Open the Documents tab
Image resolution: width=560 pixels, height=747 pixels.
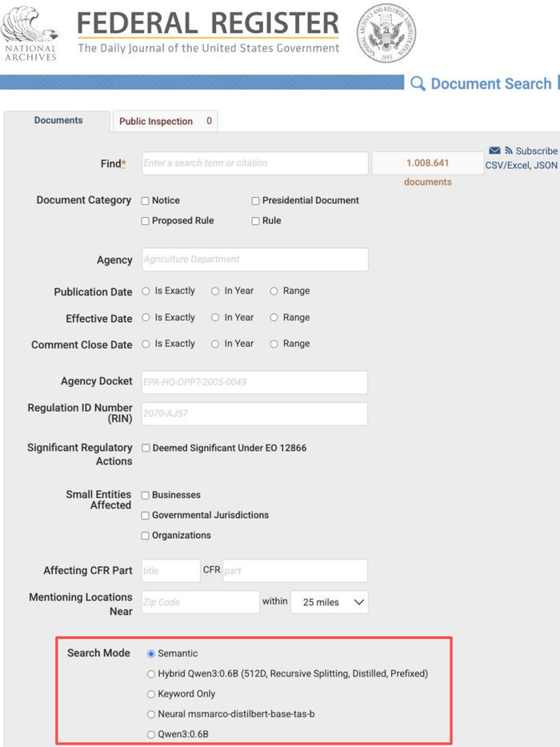click(58, 121)
